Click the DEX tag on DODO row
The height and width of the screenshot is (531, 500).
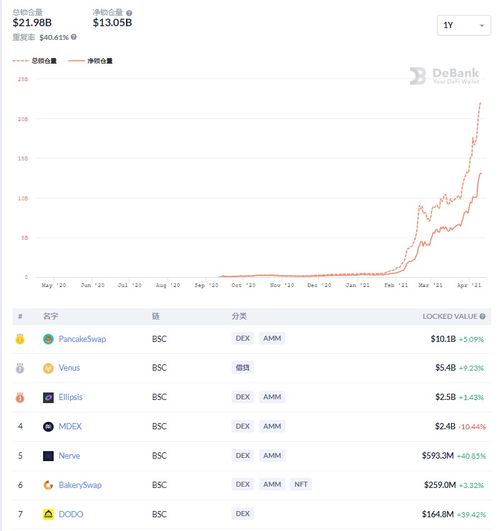(243, 514)
